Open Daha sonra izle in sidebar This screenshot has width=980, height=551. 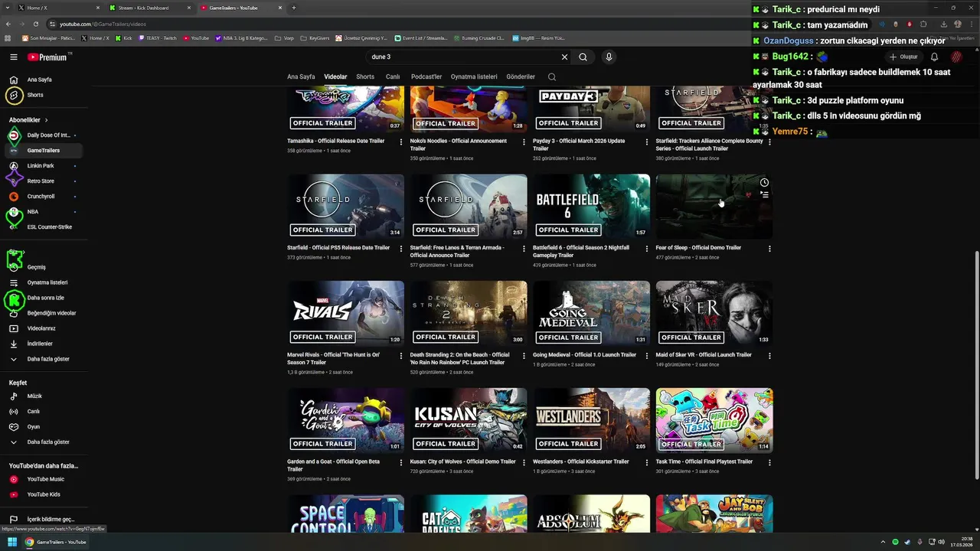[45, 298]
